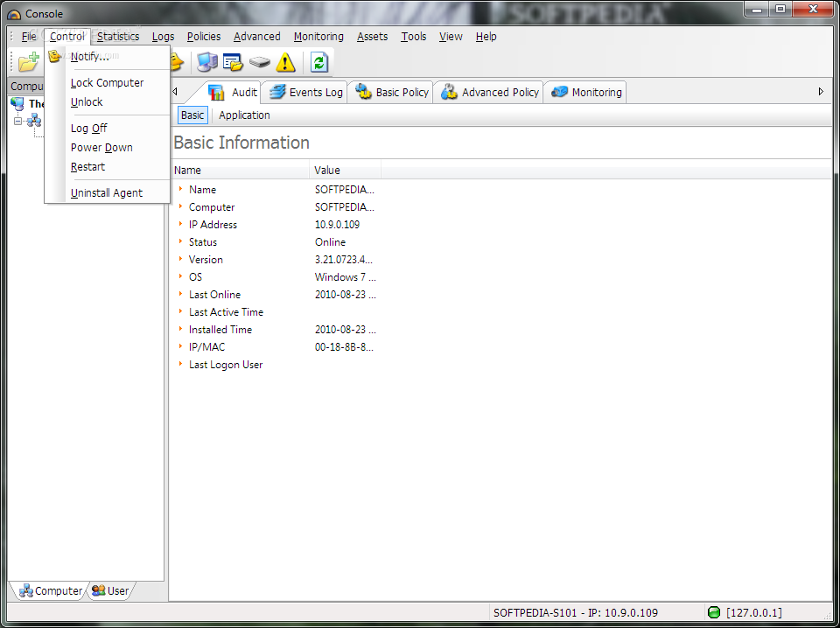This screenshot has height=628, width=840.
Task: Click the computer monitor toolbar icon
Action: [206, 63]
